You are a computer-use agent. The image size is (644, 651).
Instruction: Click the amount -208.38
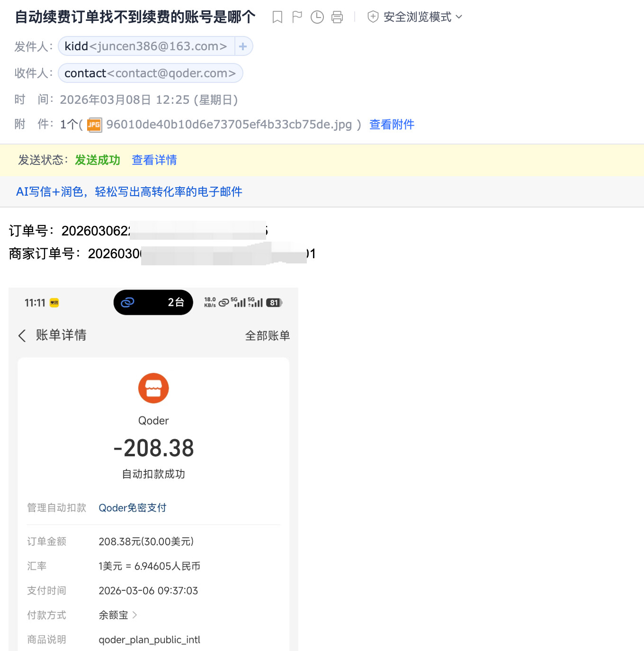tap(154, 448)
